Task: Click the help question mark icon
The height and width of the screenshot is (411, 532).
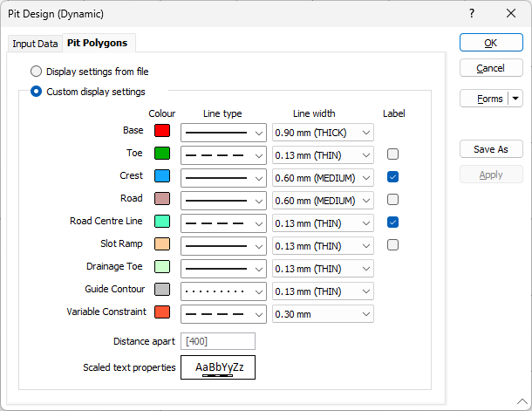Action: [472, 14]
